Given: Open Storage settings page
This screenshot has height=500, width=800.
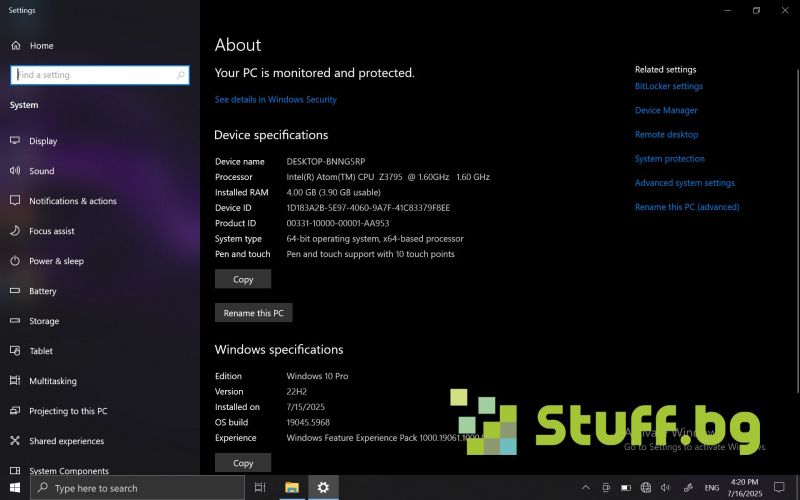Looking at the screenshot, I should pos(44,321).
